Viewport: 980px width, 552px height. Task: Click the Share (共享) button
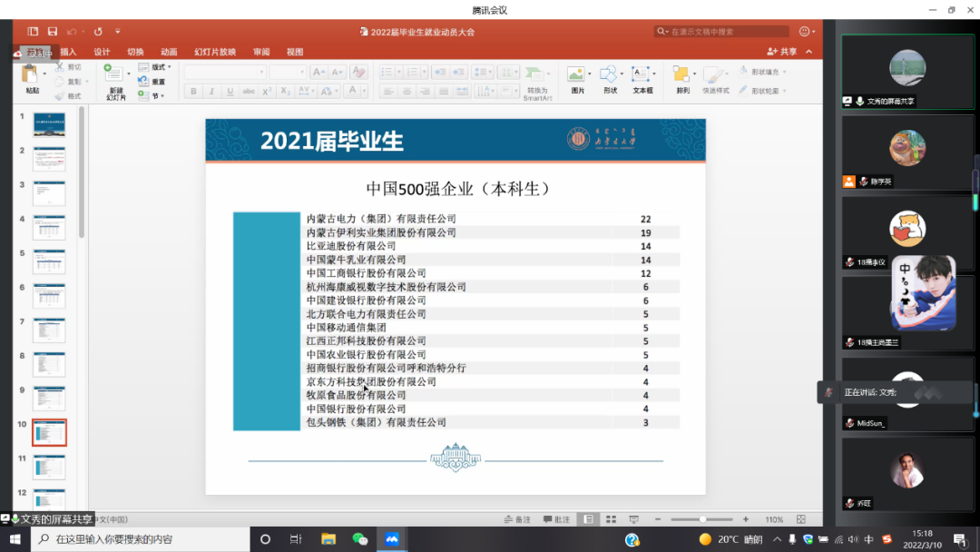click(x=782, y=52)
